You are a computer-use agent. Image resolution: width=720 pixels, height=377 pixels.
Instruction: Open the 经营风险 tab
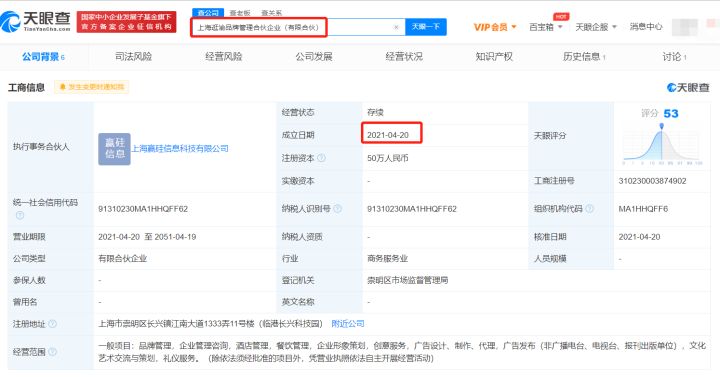coord(224,56)
